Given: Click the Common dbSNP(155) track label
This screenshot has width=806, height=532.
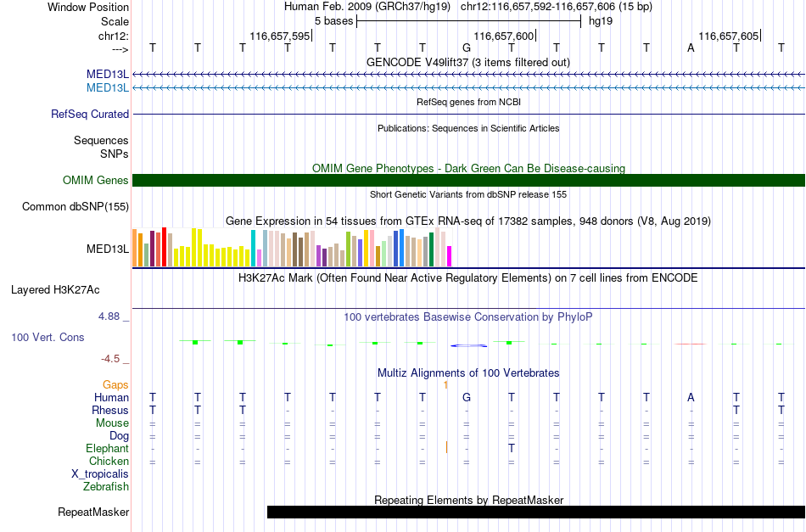Looking at the screenshot, I should (x=76, y=207).
